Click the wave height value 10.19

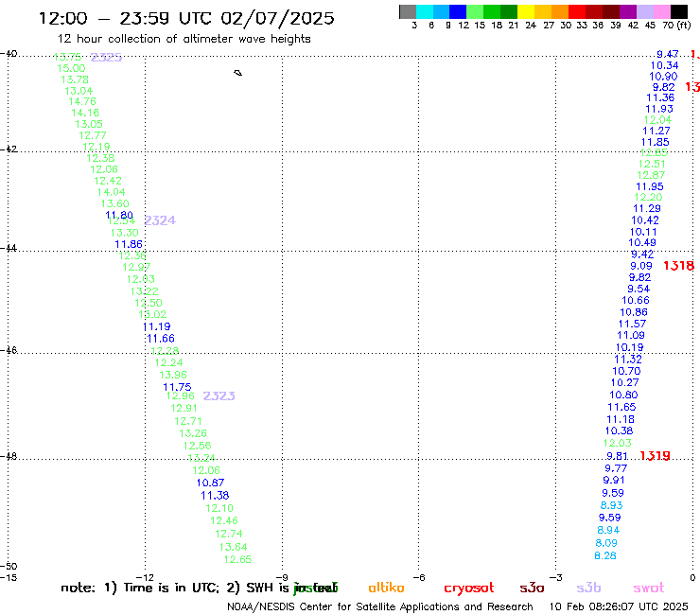(x=629, y=347)
